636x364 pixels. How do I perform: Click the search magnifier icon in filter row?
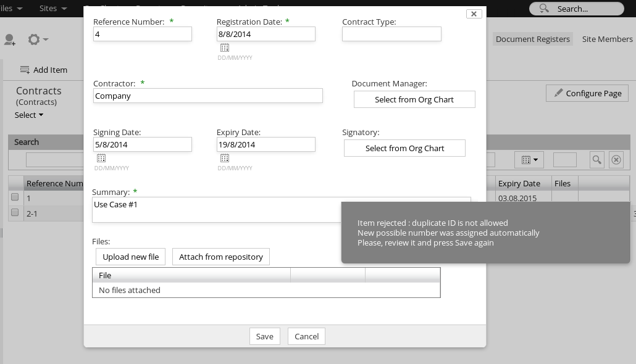point(596,160)
